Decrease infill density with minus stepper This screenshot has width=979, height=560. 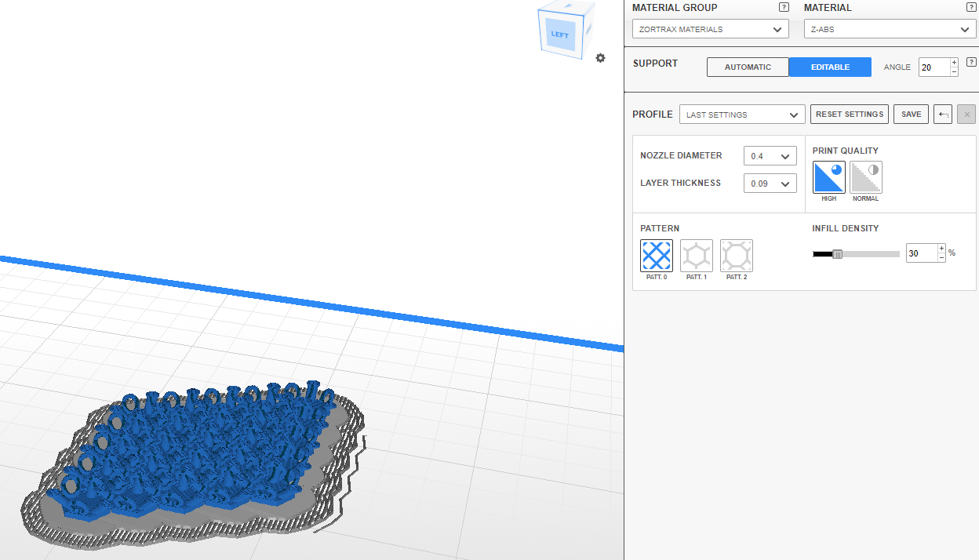(941, 258)
